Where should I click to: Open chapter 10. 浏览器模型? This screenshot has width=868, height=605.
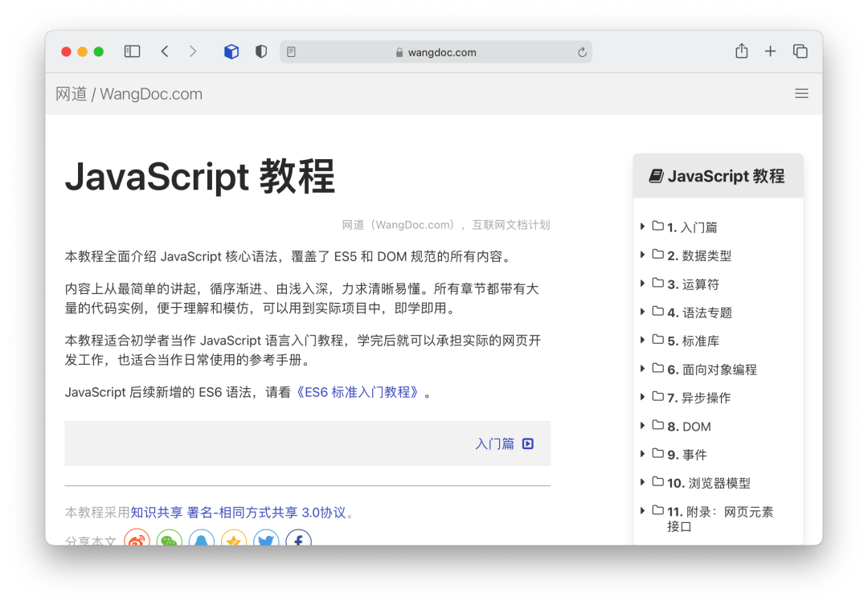[709, 483]
